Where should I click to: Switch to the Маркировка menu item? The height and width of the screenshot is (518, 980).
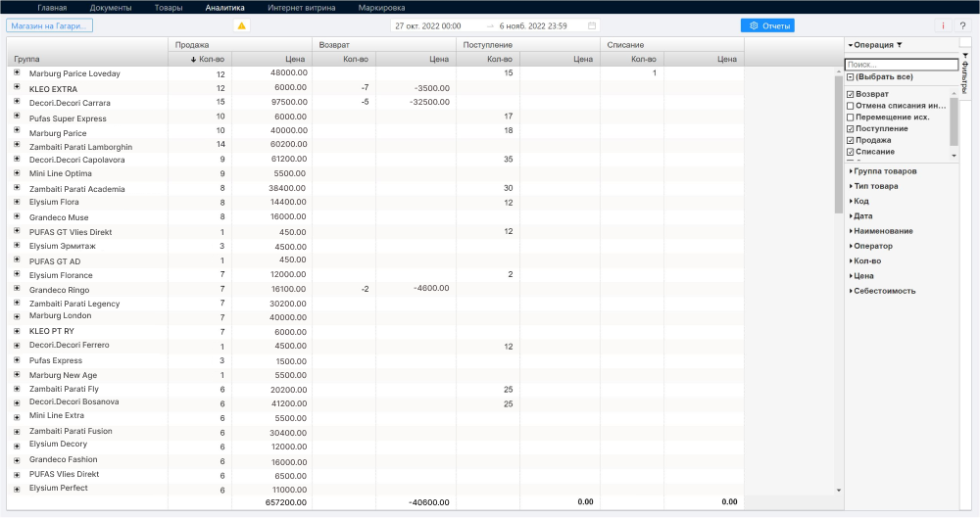point(381,7)
